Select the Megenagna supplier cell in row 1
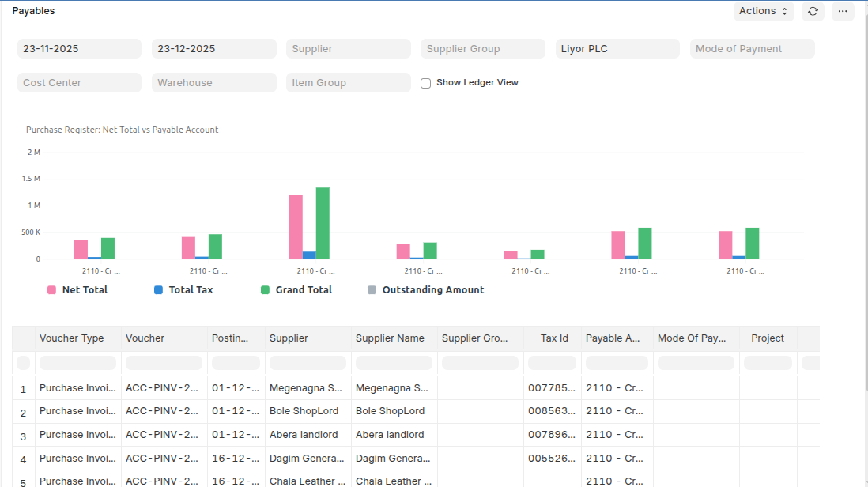 [306, 388]
